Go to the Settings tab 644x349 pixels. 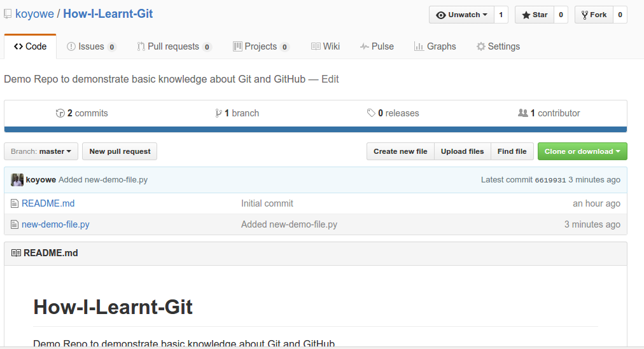[498, 46]
